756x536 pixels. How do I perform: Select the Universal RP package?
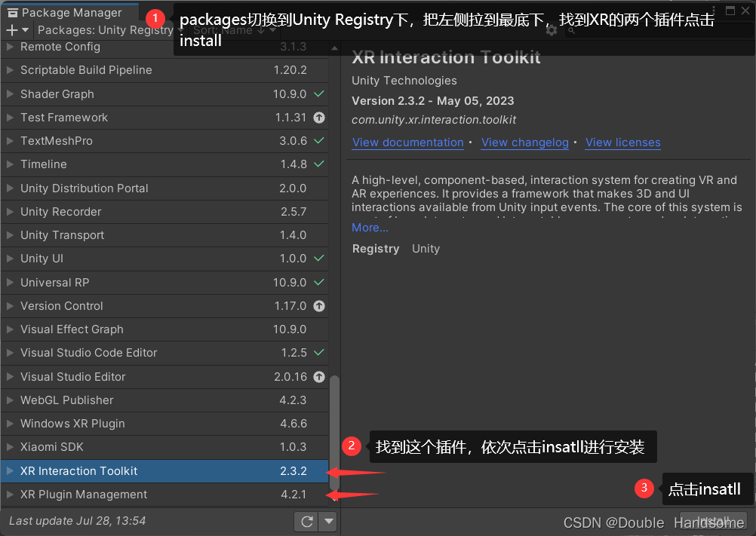[x=164, y=282]
